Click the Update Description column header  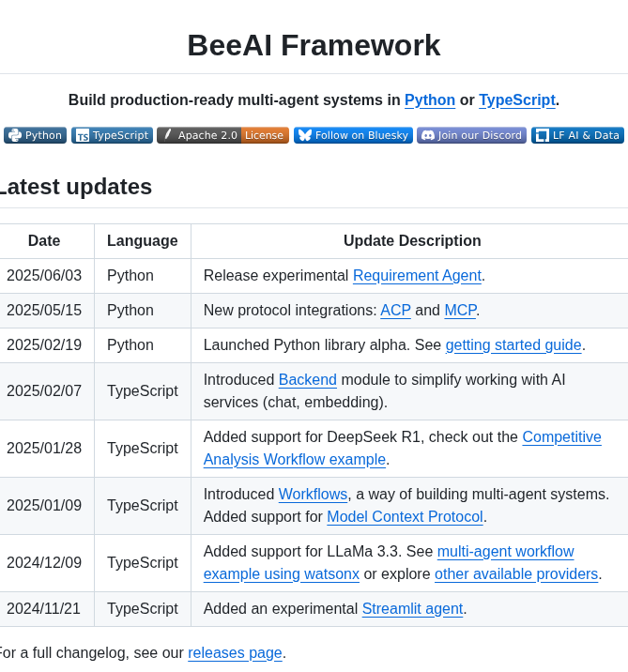[412, 241]
